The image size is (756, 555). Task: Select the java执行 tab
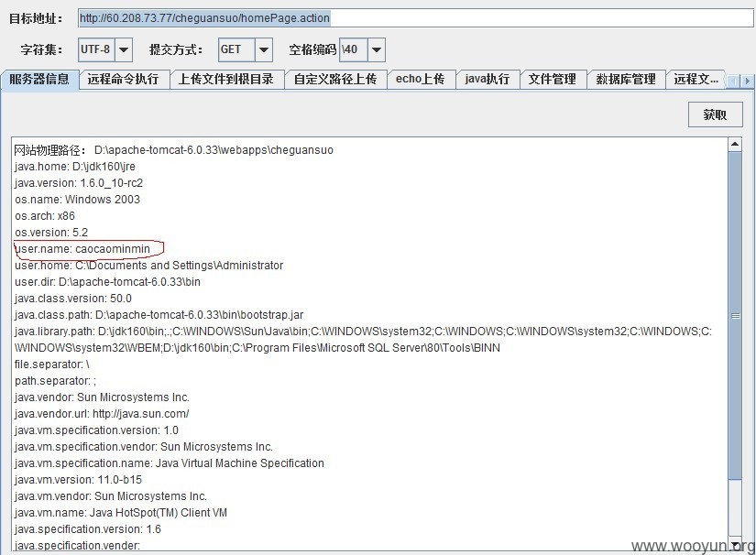(x=488, y=79)
